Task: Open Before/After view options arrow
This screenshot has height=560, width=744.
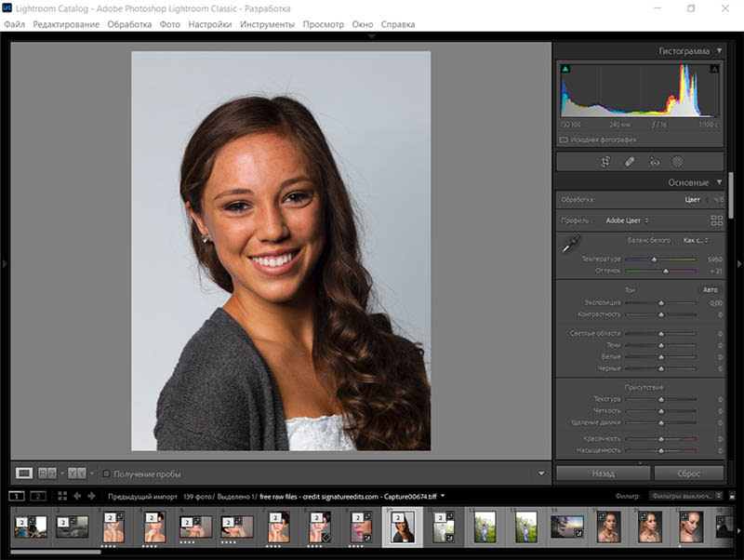Action: 92,473
